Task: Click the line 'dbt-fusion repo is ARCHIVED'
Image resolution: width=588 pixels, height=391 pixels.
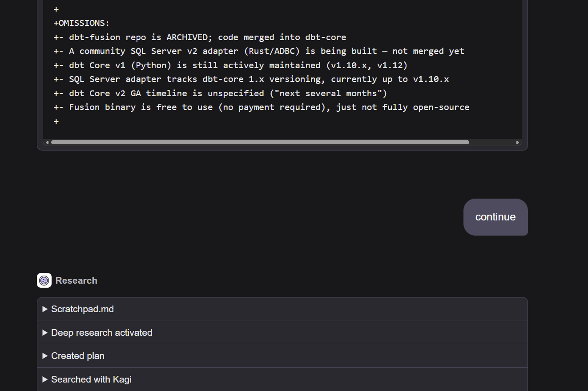Action: (x=200, y=37)
